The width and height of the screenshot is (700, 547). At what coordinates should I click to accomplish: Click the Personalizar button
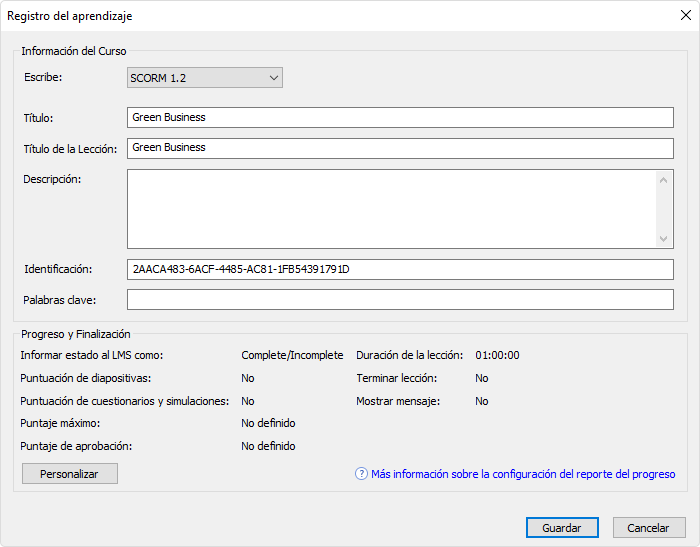tap(70, 474)
